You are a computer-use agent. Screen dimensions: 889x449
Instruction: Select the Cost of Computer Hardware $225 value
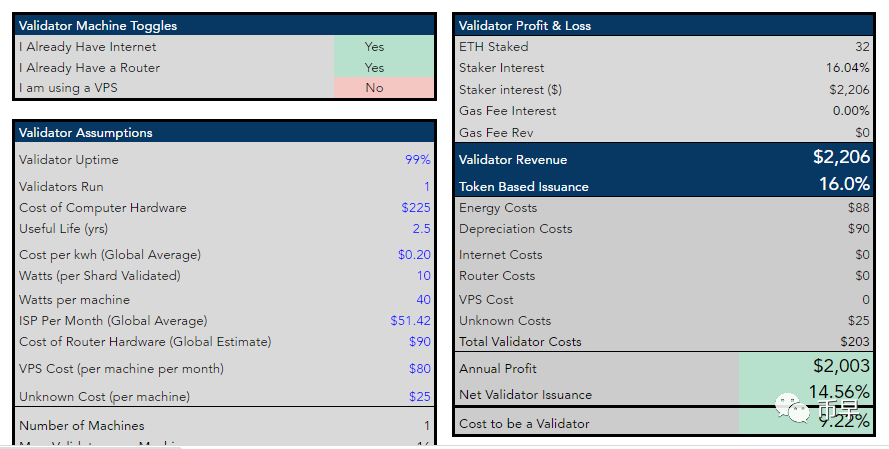click(x=415, y=208)
